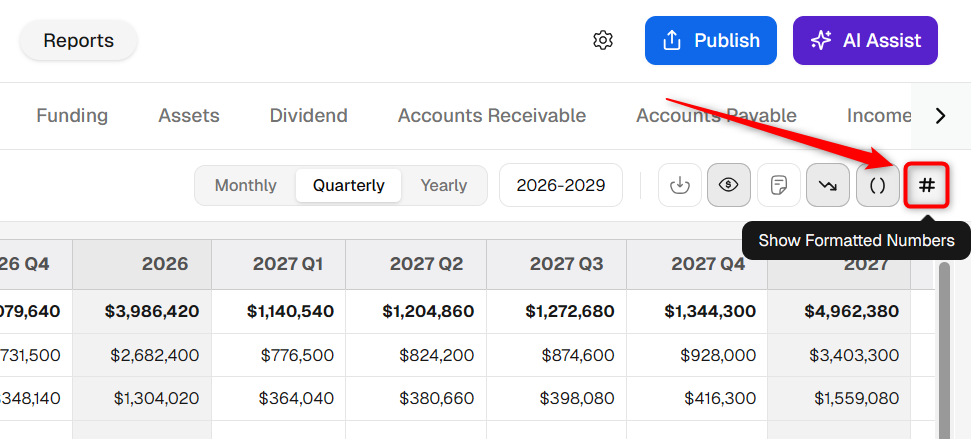Select the Yearly period option

click(x=443, y=185)
